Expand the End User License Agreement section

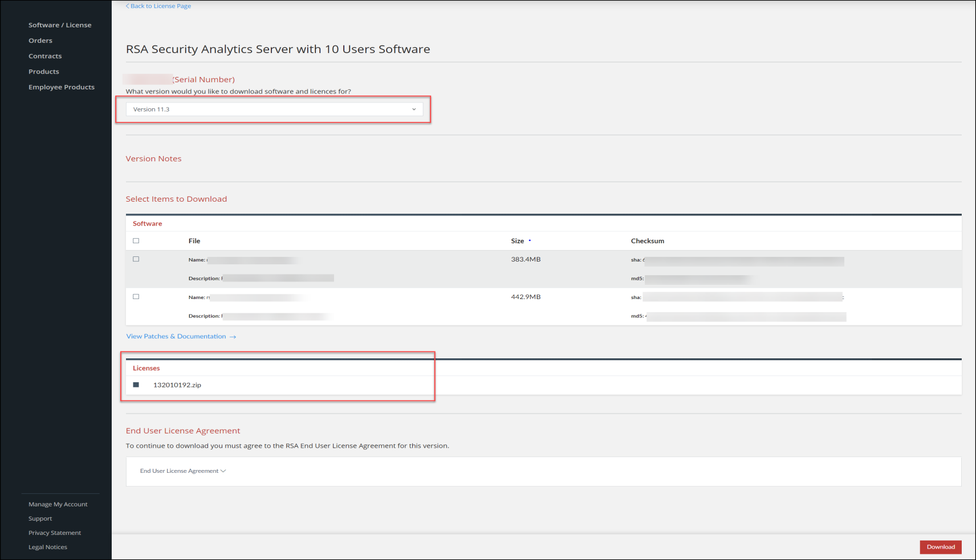[x=182, y=471]
